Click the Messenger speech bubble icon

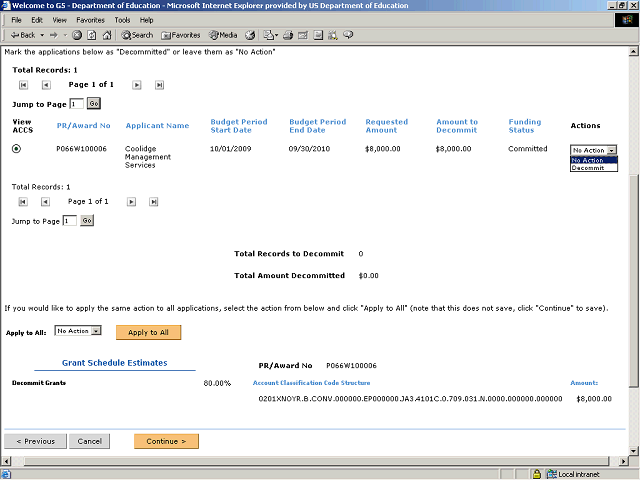348,35
